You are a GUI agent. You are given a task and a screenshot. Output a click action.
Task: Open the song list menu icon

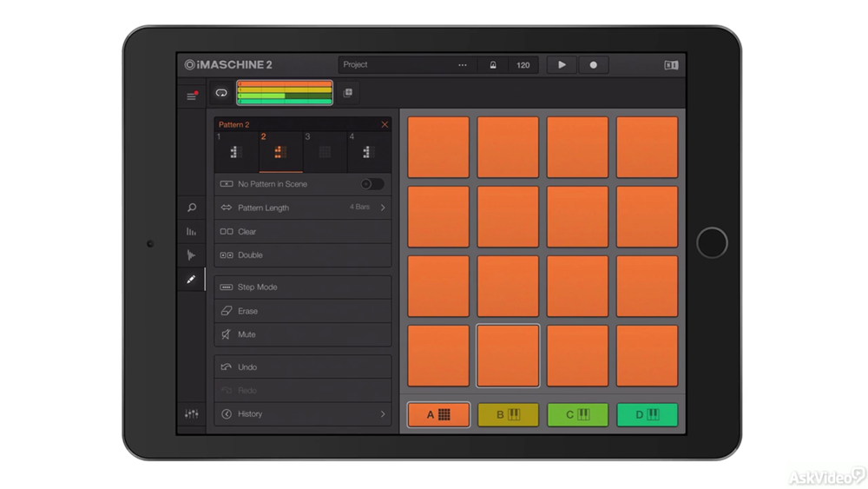[192, 96]
